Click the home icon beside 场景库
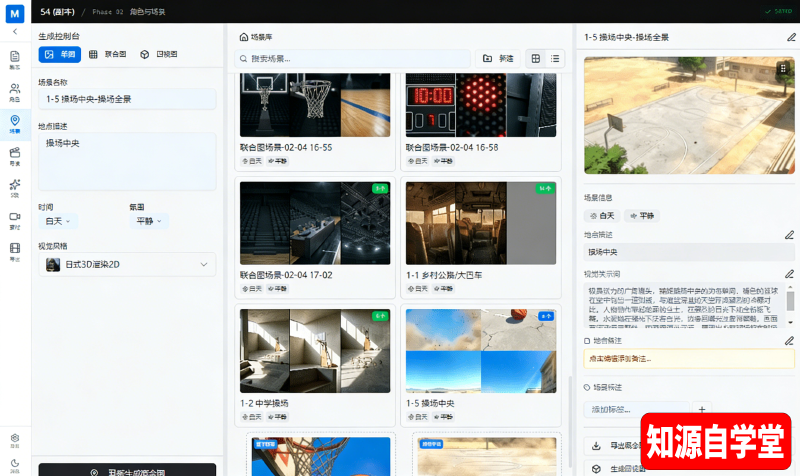The image size is (800, 476). pyautogui.click(x=244, y=37)
